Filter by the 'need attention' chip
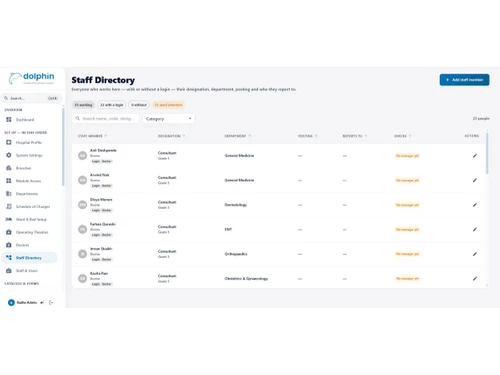Screen dimensions: 500x375 (168, 105)
